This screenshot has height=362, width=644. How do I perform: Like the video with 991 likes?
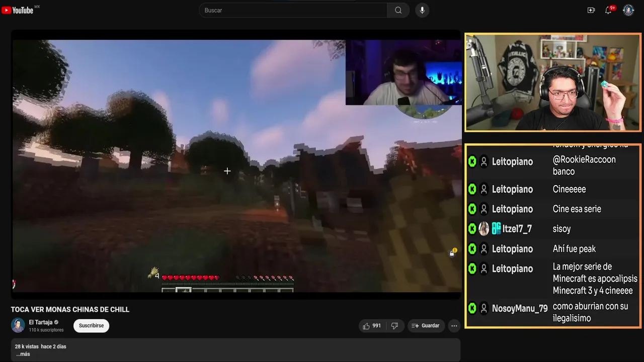[x=372, y=326]
